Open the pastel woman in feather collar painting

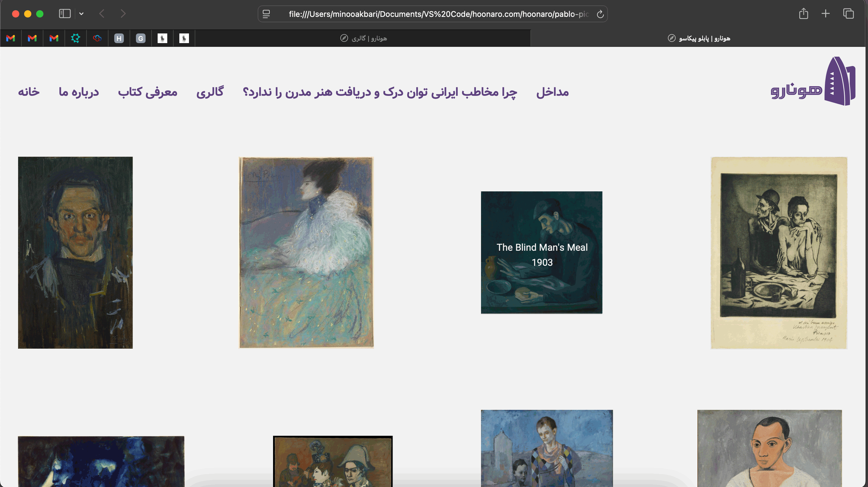click(x=306, y=253)
